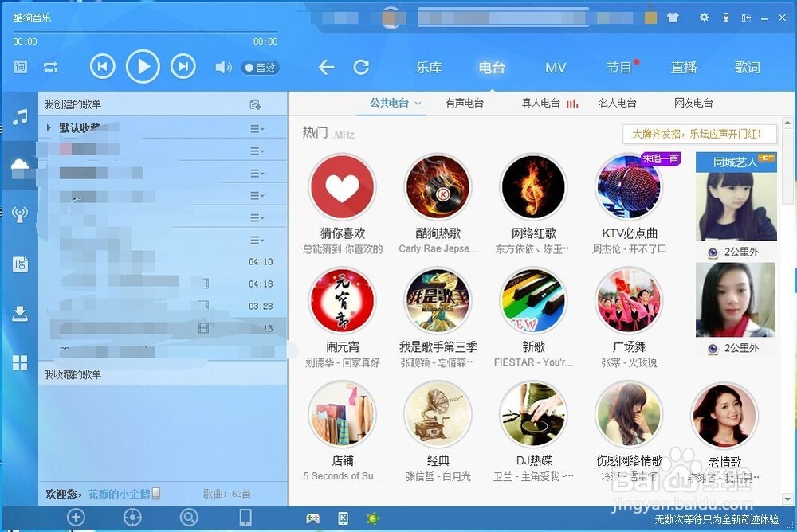Select 名人电台 sub-tab
Screen dimensions: 797x532
[617, 103]
